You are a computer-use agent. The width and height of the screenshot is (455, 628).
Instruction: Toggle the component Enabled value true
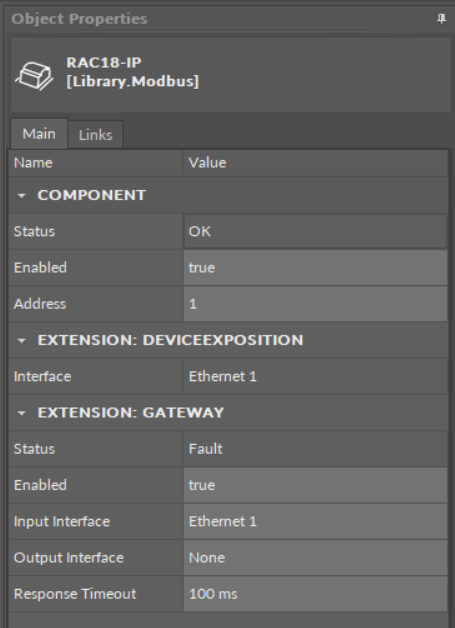315,268
